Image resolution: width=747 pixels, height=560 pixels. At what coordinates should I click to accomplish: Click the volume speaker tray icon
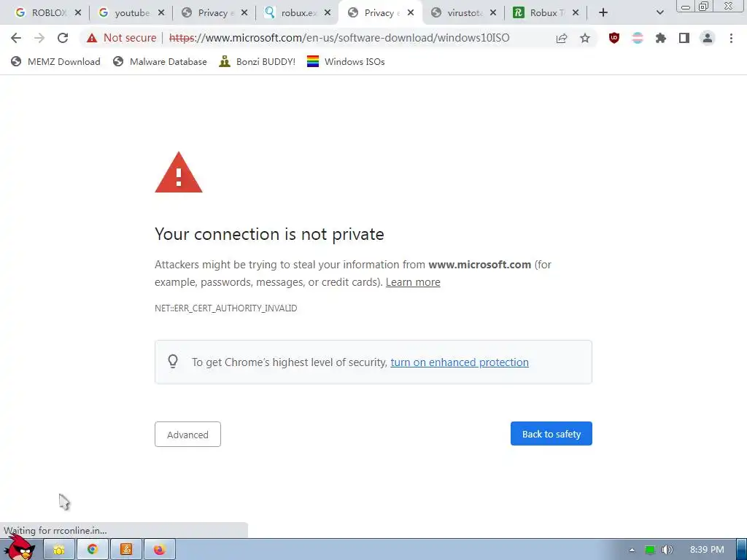coord(667,550)
